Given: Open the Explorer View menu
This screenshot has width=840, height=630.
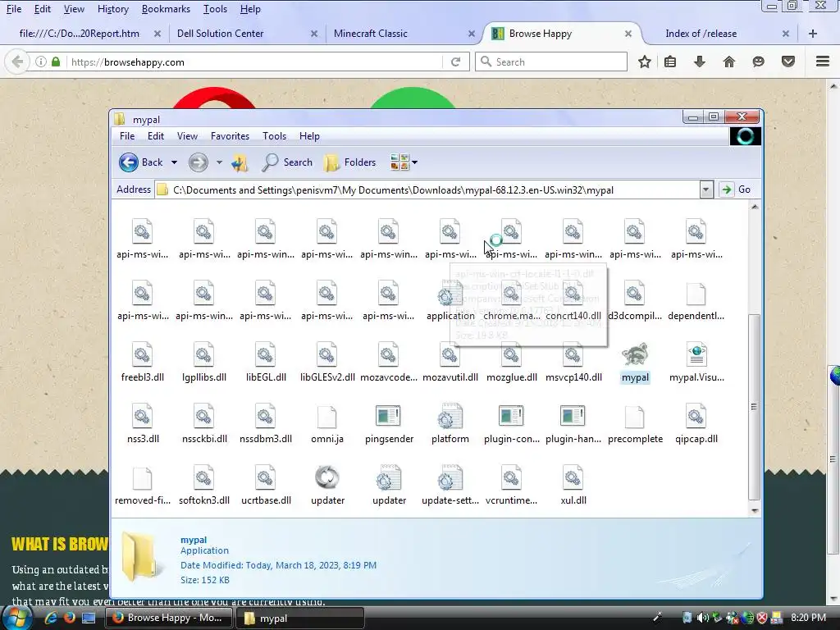Looking at the screenshot, I should click(187, 136).
